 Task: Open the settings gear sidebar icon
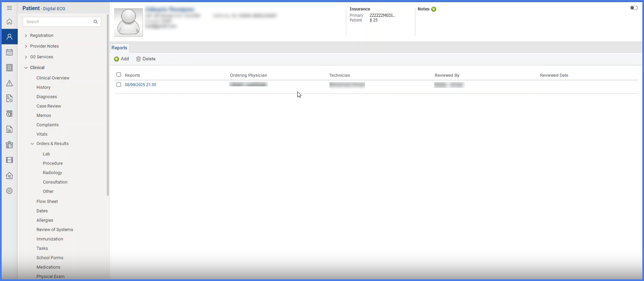(9, 191)
